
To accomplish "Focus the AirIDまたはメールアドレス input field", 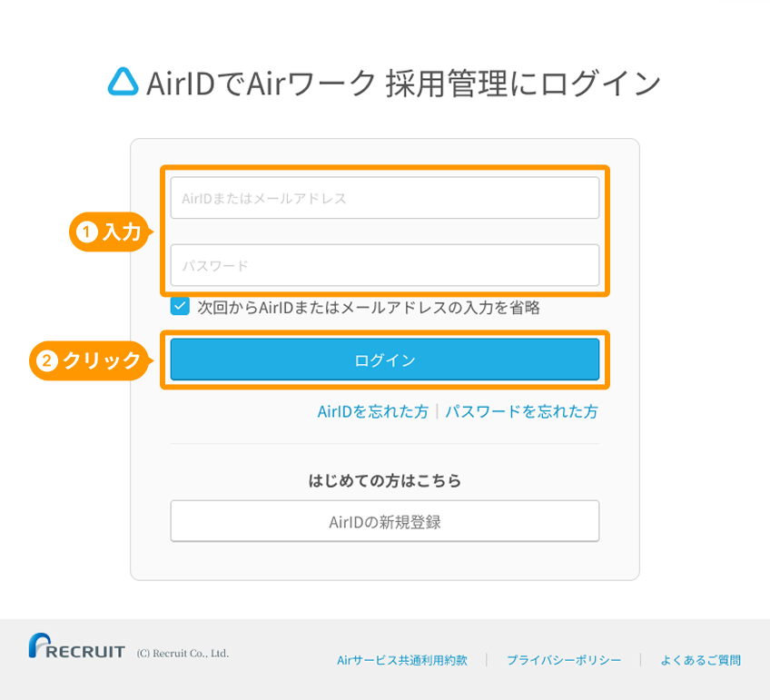I will point(384,198).
